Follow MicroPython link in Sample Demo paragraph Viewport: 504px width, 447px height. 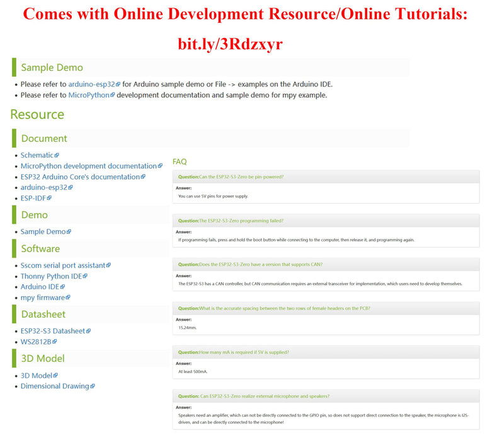pyautogui.click(x=88, y=95)
